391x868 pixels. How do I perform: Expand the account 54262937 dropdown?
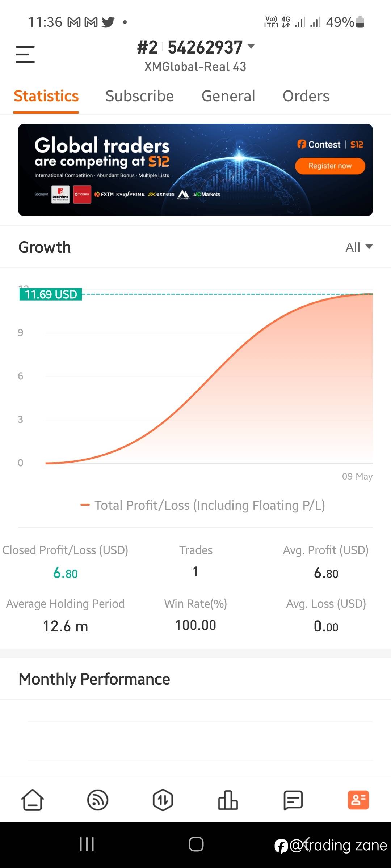click(251, 47)
